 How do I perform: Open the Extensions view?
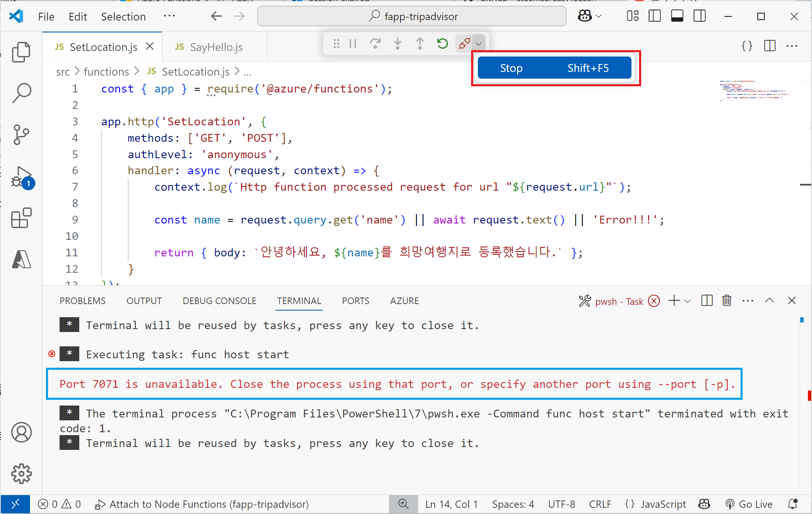(21, 218)
